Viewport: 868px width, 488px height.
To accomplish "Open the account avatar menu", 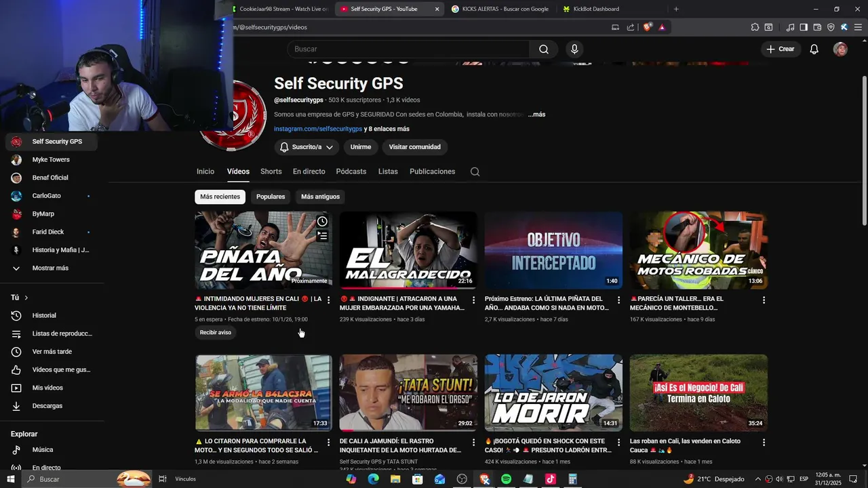I will (840, 49).
